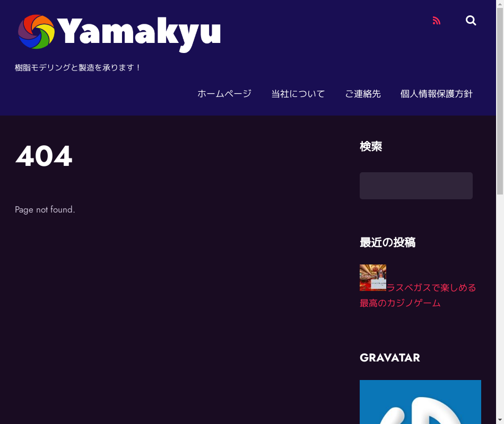Click the GRAVATAR widget heading
This screenshot has width=504, height=424.
point(389,358)
